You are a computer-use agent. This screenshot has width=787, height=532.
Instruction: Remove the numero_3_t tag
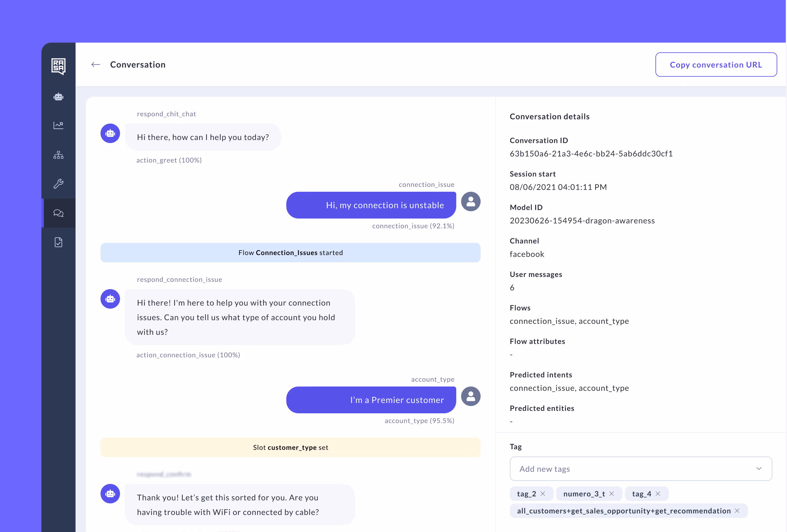pyautogui.click(x=612, y=494)
